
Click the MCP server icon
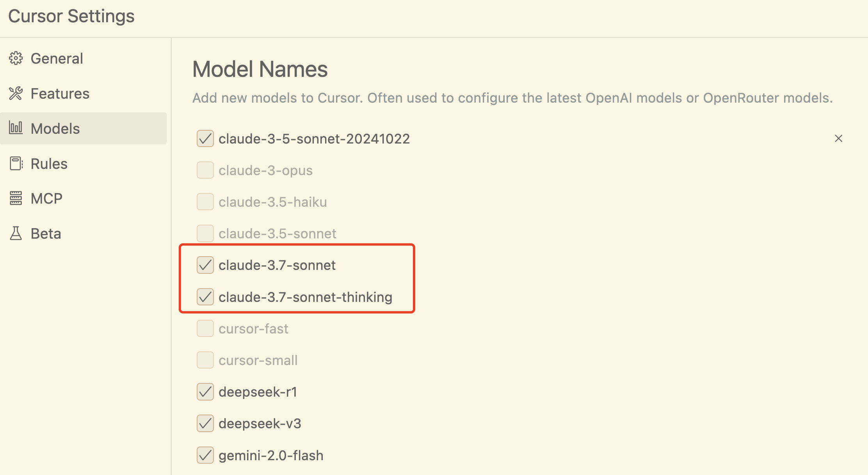pos(16,199)
